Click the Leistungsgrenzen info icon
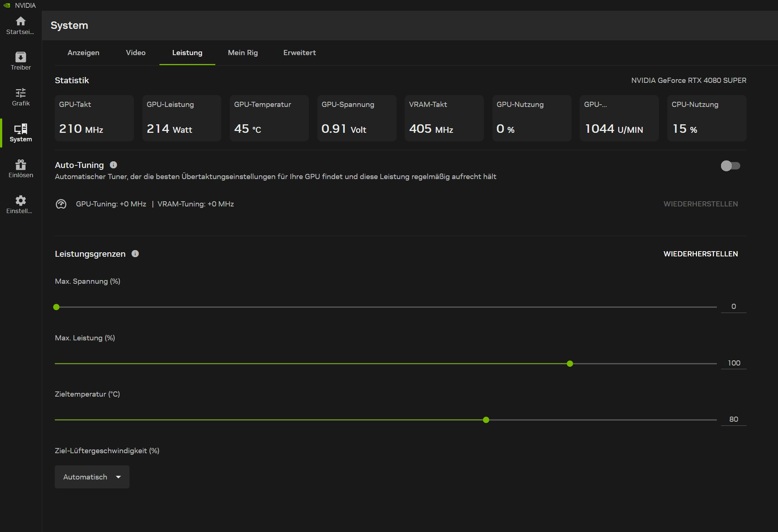 click(135, 254)
